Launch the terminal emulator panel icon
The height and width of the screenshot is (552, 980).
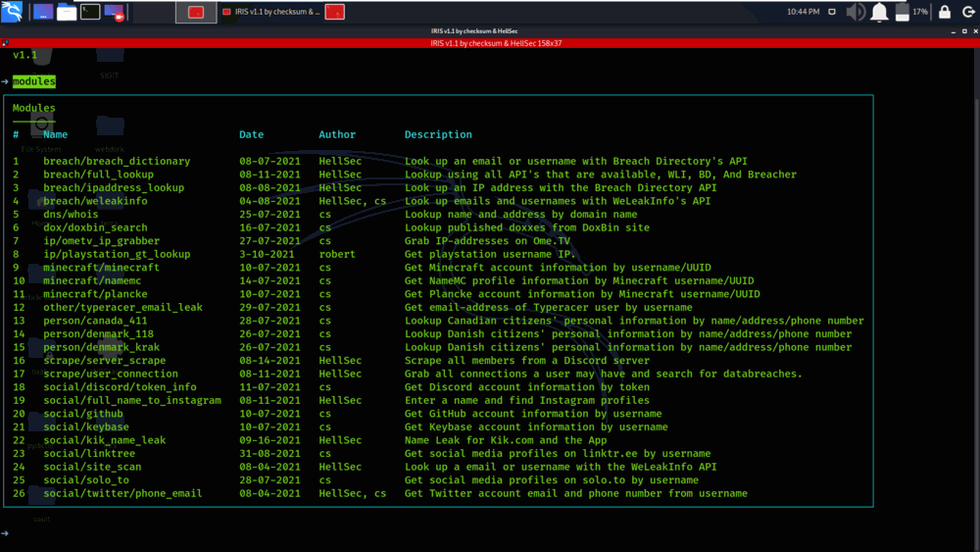click(90, 12)
